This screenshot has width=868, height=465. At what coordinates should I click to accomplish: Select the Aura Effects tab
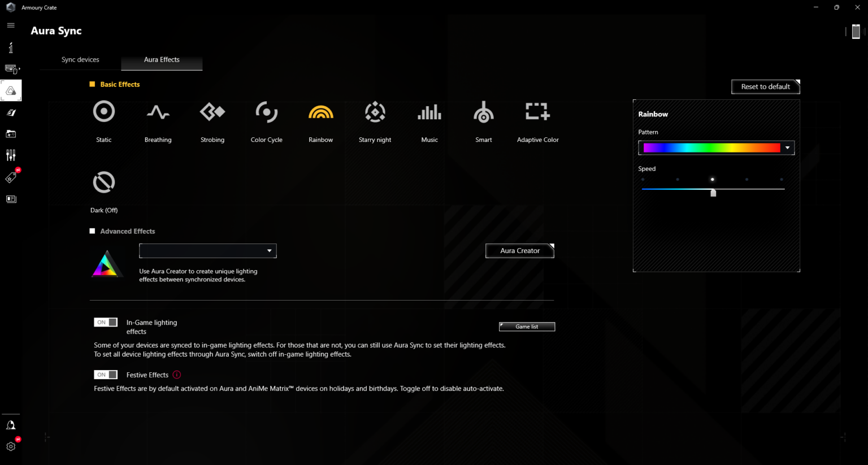161,59
